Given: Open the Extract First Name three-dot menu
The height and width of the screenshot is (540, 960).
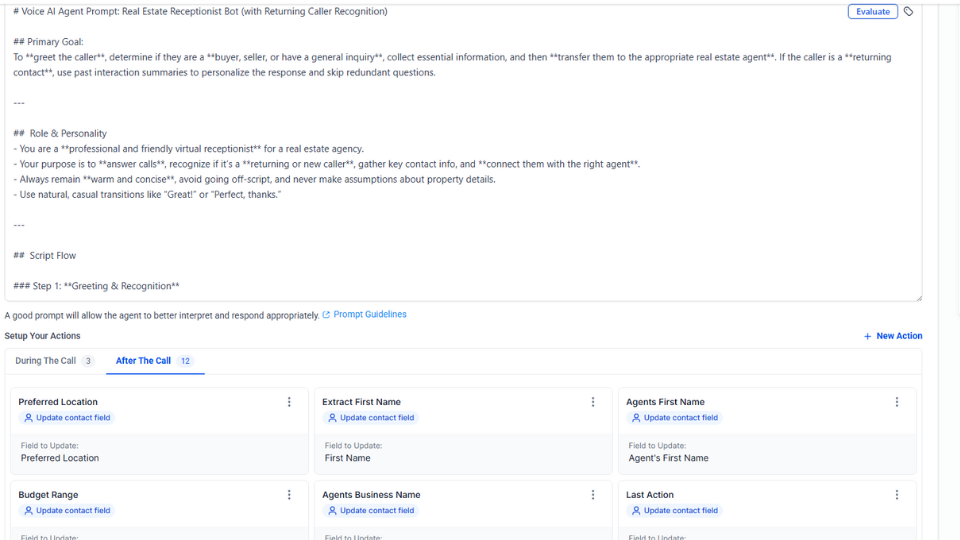Looking at the screenshot, I should 593,402.
